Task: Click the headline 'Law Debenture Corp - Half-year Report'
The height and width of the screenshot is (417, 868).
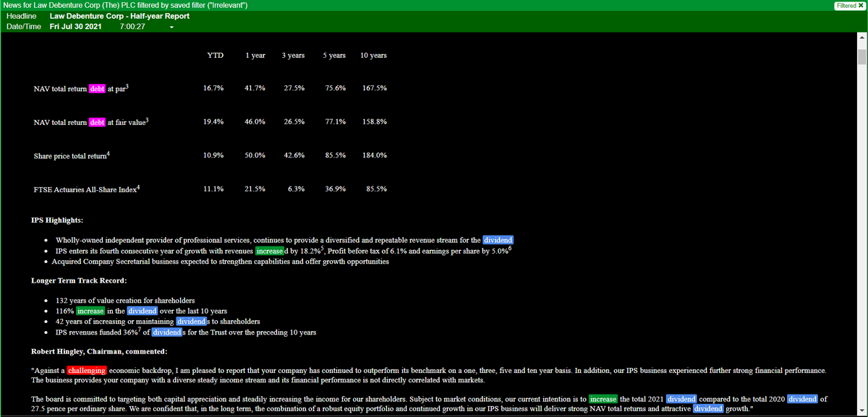Action: (x=120, y=16)
